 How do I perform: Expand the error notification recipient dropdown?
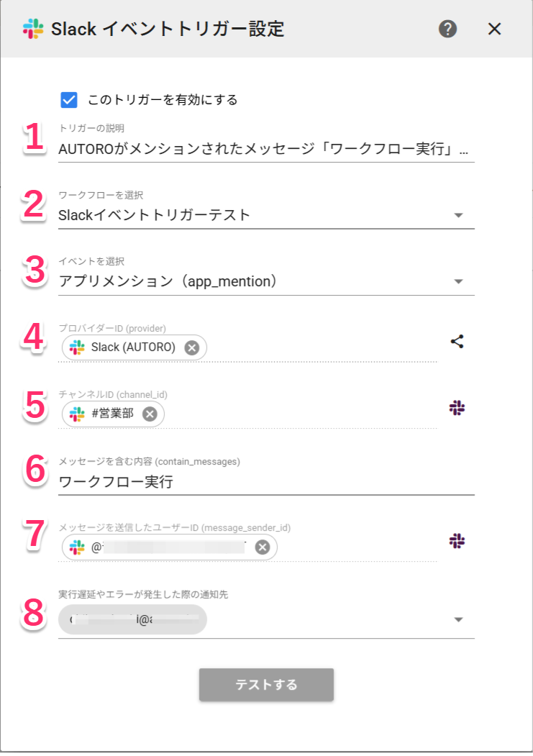coord(459,620)
